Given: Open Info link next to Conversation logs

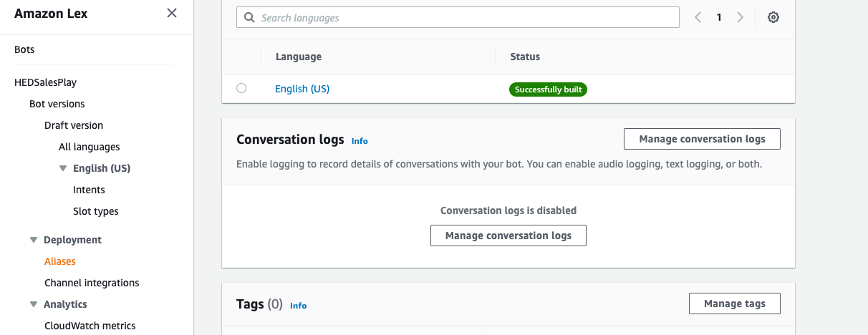Looking at the screenshot, I should click(360, 141).
